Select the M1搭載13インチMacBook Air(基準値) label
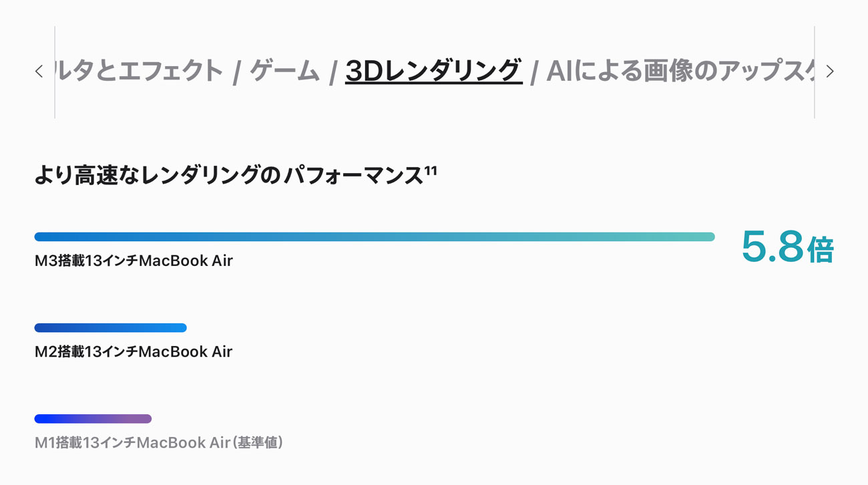The width and height of the screenshot is (868, 485). [159, 442]
